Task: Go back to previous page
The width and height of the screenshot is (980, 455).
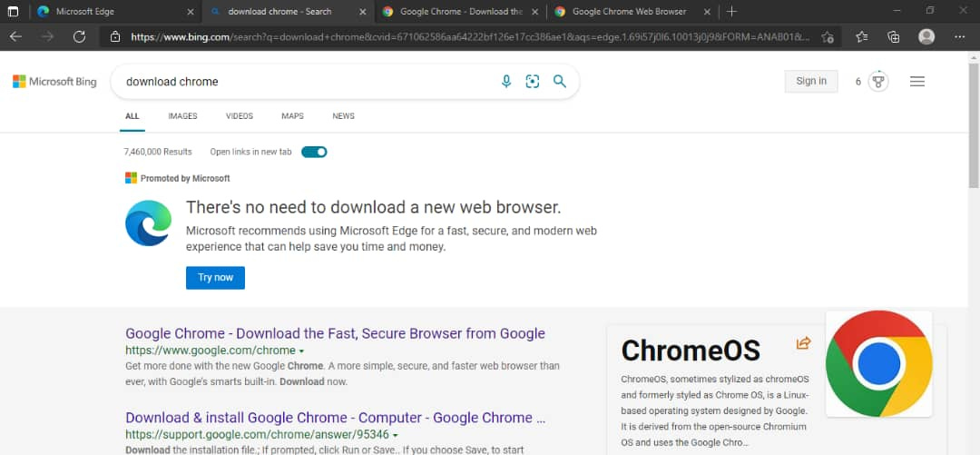Action: [x=15, y=37]
